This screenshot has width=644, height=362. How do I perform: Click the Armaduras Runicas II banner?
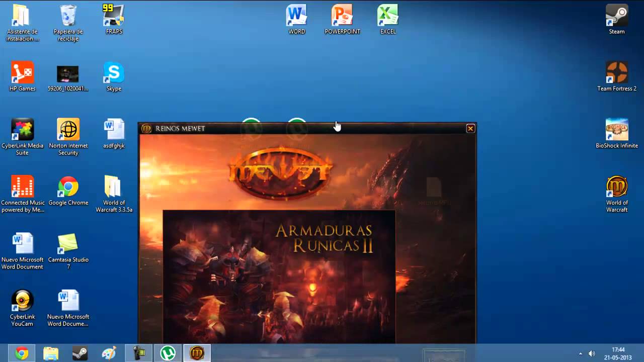[x=279, y=277]
